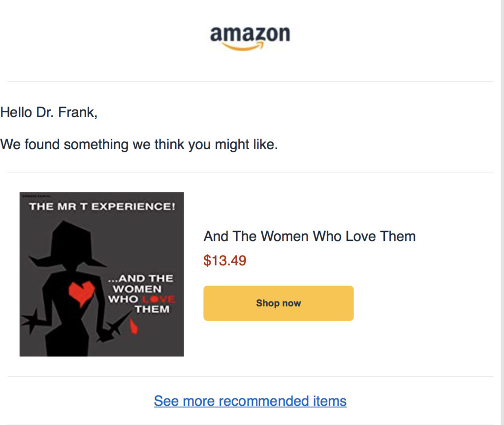Click THE MR T EXPERIENCE! text on cover
This screenshot has height=425, width=504.
pos(102,206)
